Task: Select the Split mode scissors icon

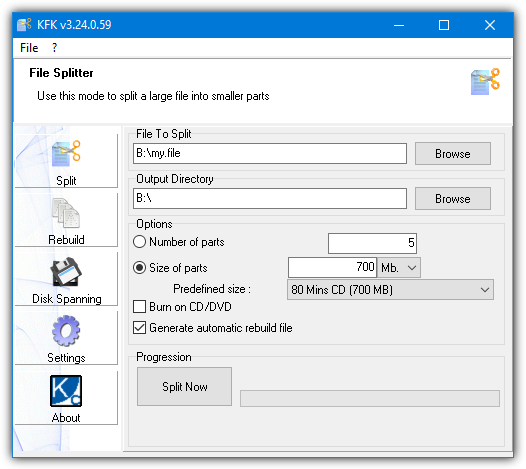Action: pyautogui.click(x=66, y=153)
